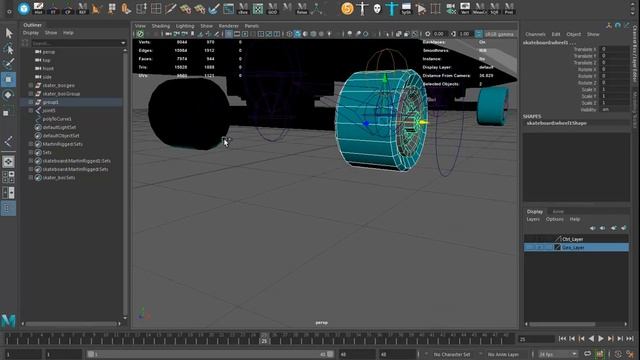Click the skull mask shelf icon
Image resolution: width=640 pixels, height=360 pixels.
coord(377,8)
